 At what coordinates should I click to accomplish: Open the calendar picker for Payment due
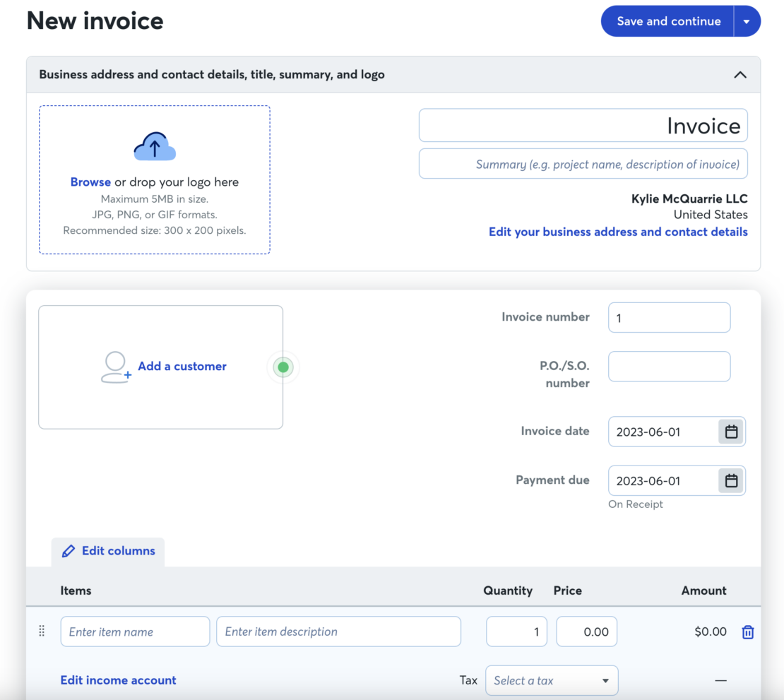point(732,480)
